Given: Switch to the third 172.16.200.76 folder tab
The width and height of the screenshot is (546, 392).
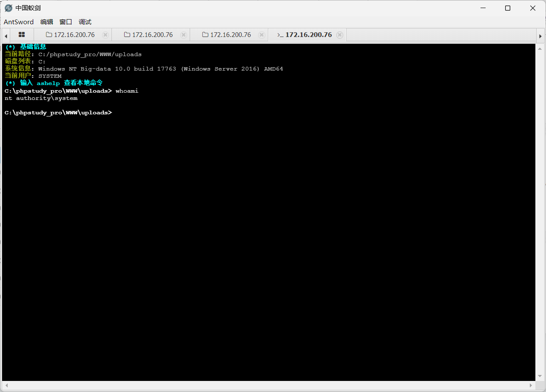Looking at the screenshot, I should 227,35.
